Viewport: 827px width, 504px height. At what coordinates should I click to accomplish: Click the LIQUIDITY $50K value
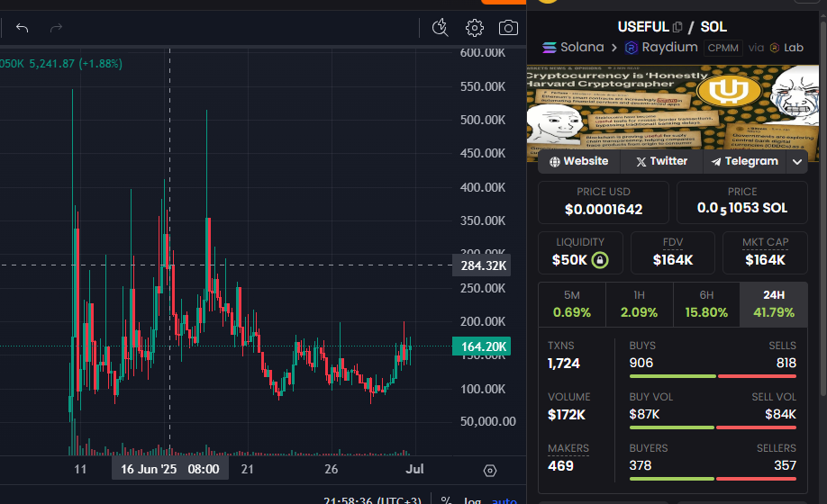(569, 260)
